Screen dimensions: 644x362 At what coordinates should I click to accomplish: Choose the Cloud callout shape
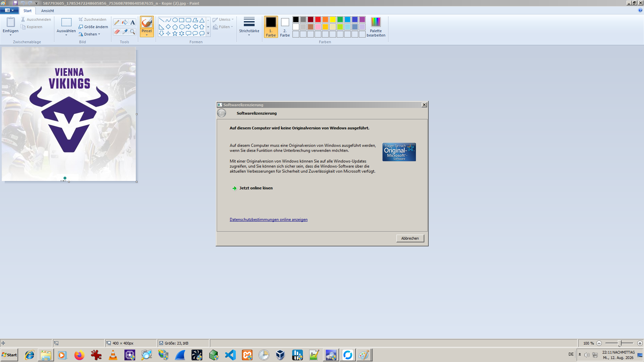tap(202, 34)
